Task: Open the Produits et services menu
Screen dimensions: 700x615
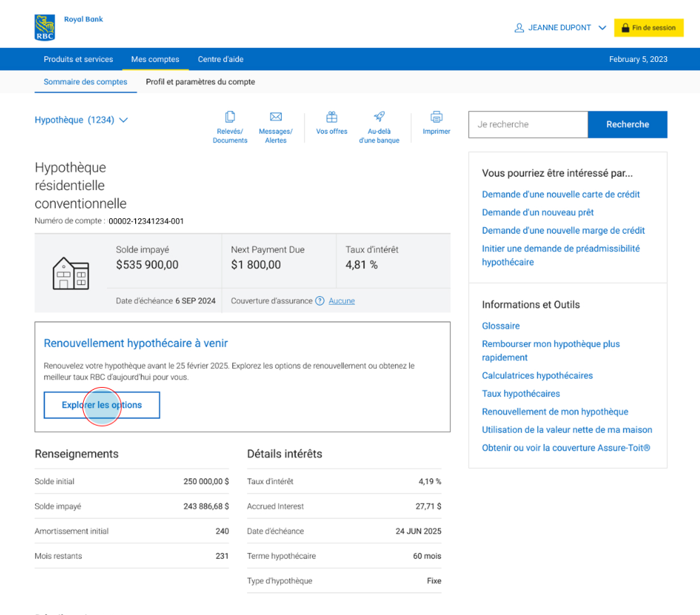Action: (x=78, y=59)
